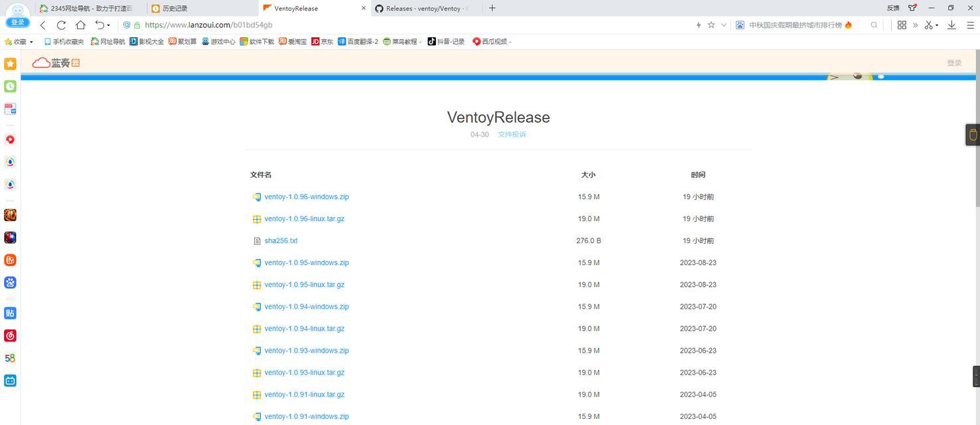The image size is (980, 425).
Task: Download ventoy-1.0.95-windows.zip
Action: tap(307, 263)
